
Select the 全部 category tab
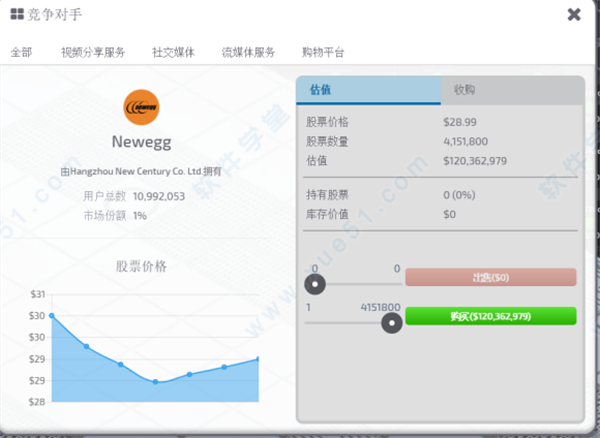(21, 52)
